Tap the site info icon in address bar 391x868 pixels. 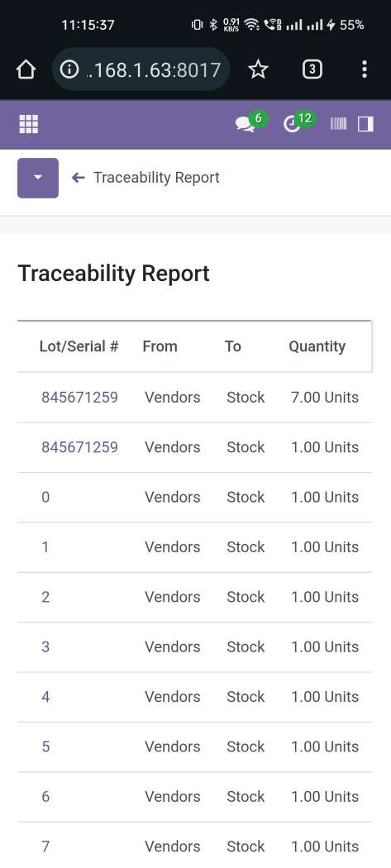tap(69, 69)
